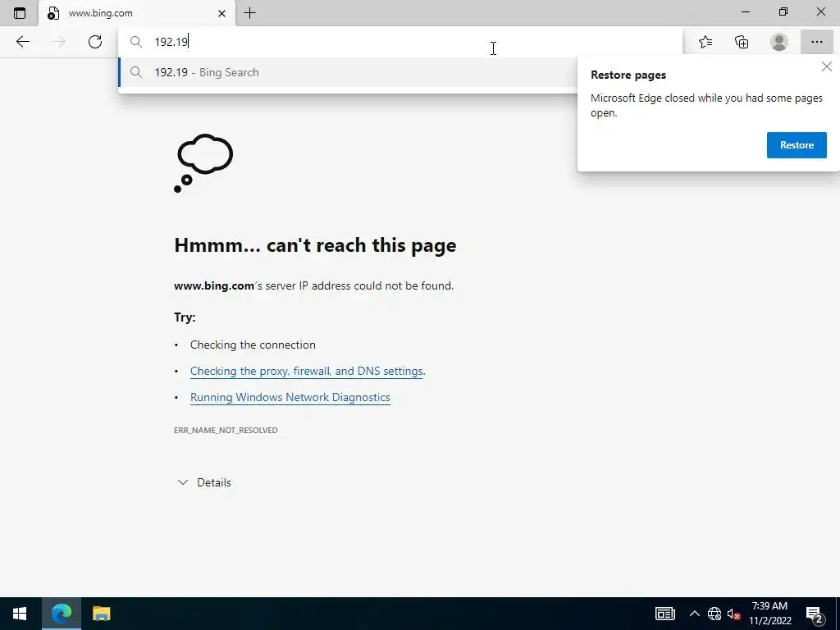840x630 pixels.
Task: Open Settings and more ellipsis menu
Action: point(816,42)
